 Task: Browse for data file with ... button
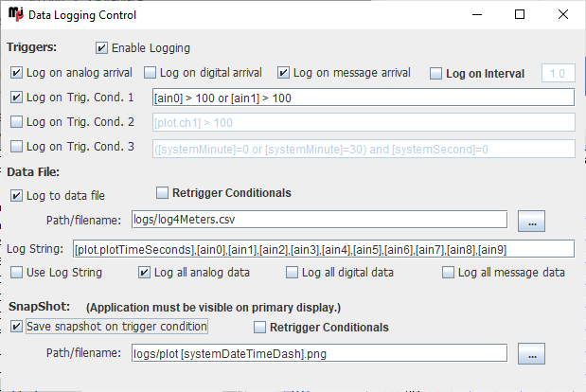[531, 222]
